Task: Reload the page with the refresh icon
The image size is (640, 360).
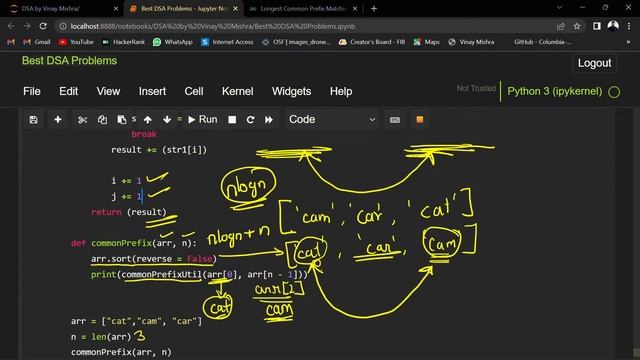Action: coord(43,26)
